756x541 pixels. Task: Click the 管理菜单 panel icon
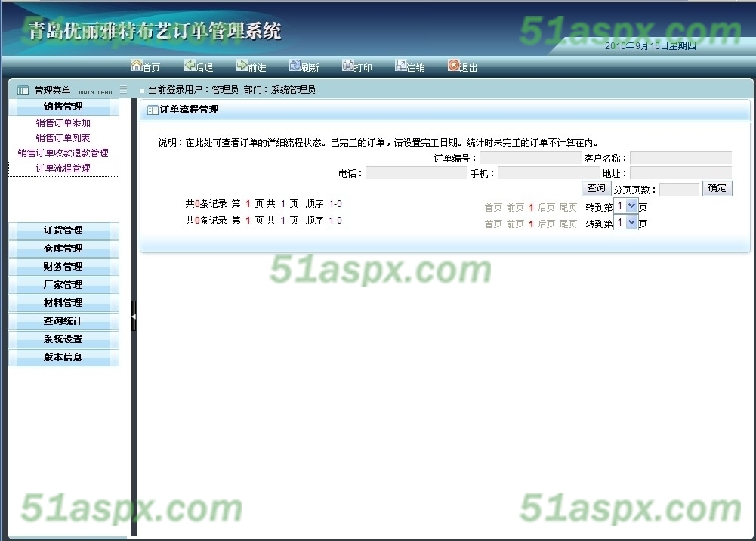(x=23, y=90)
